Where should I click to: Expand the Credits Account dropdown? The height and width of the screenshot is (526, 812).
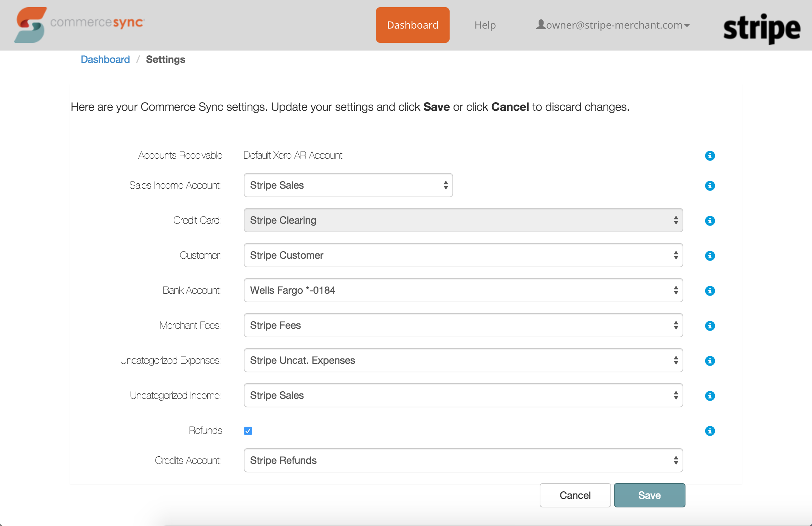coord(463,460)
